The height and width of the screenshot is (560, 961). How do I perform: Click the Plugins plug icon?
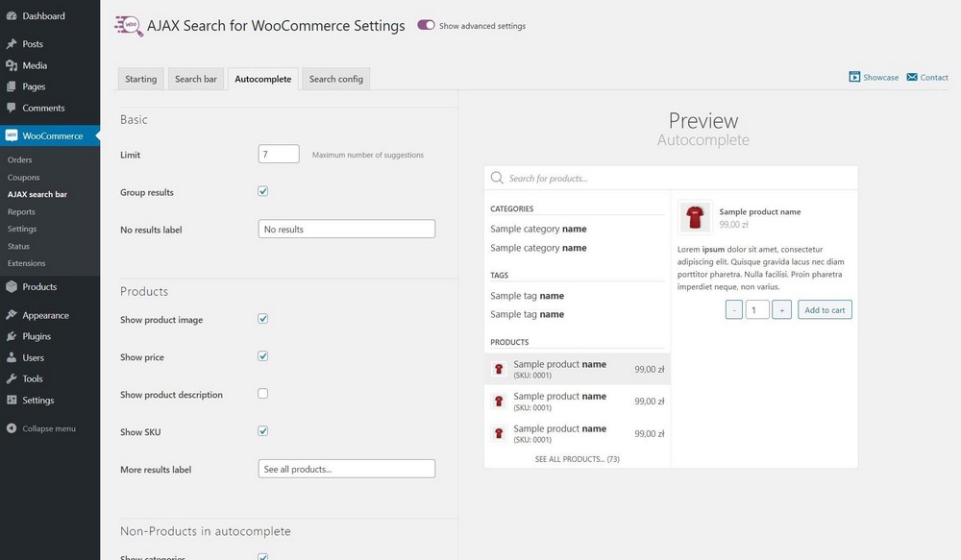click(x=11, y=336)
